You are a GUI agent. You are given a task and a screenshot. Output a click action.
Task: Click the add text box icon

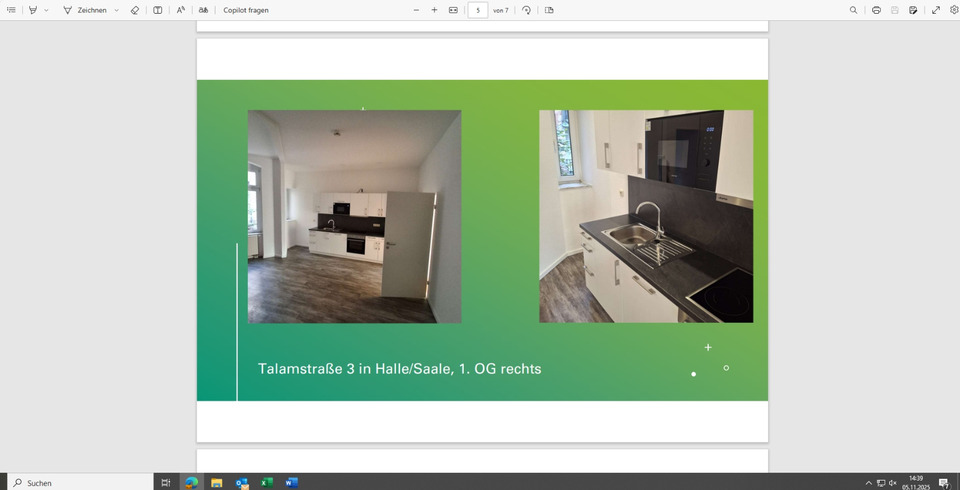click(x=157, y=10)
